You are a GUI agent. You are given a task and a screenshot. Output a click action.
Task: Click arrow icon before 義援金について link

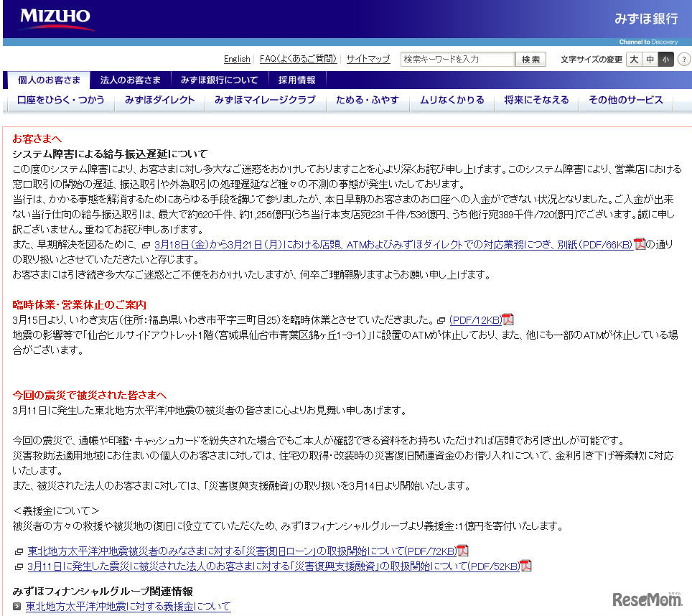click(17, 607)
